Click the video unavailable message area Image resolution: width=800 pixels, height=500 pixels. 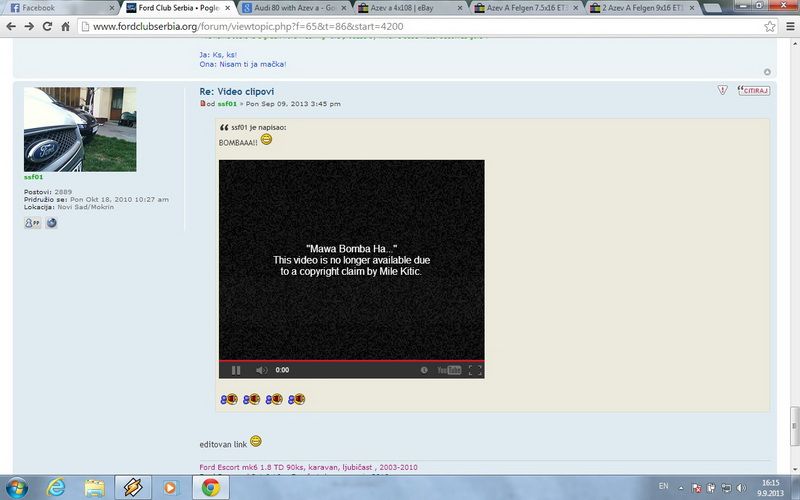(x=352, y=260)
